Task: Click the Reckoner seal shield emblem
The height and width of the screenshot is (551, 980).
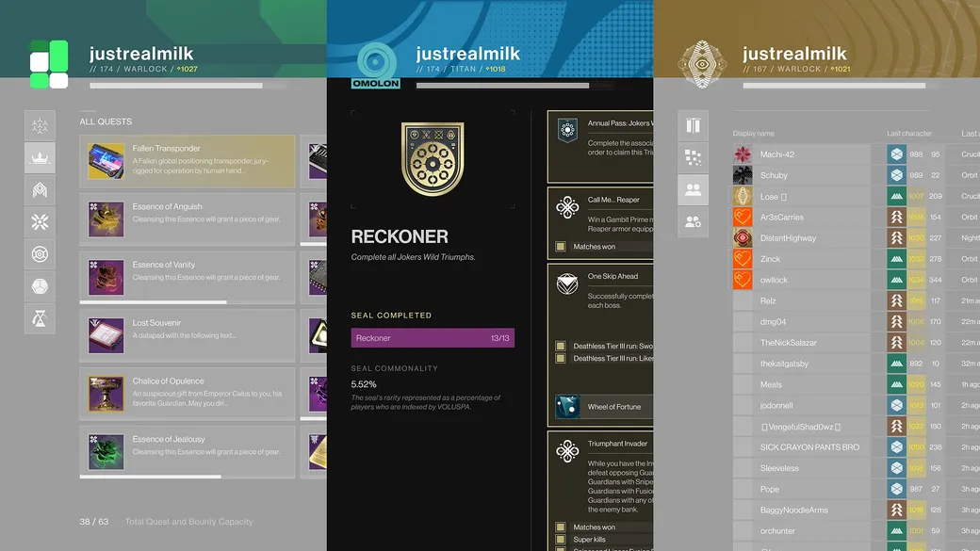Action: point(433,158)
